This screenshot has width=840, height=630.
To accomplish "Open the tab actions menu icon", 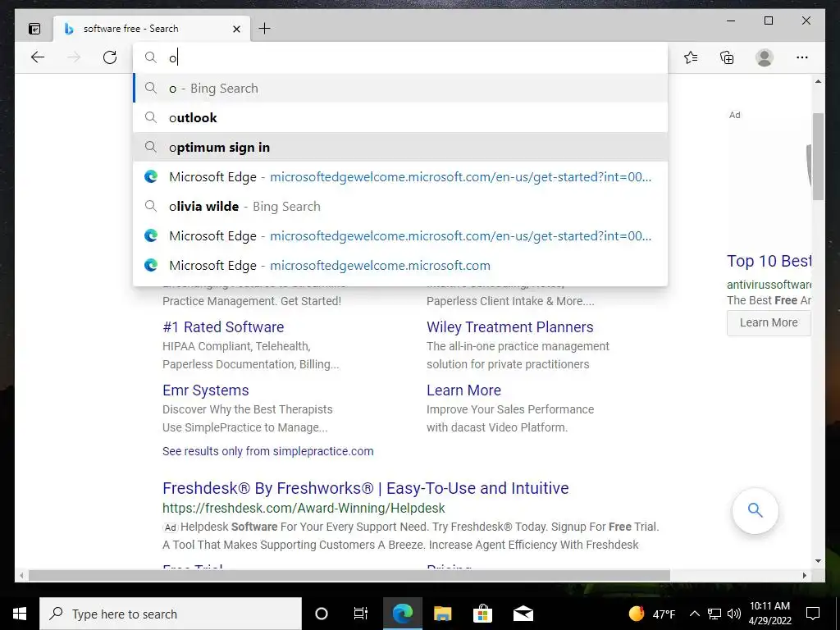I will click(x=34, y=29).
